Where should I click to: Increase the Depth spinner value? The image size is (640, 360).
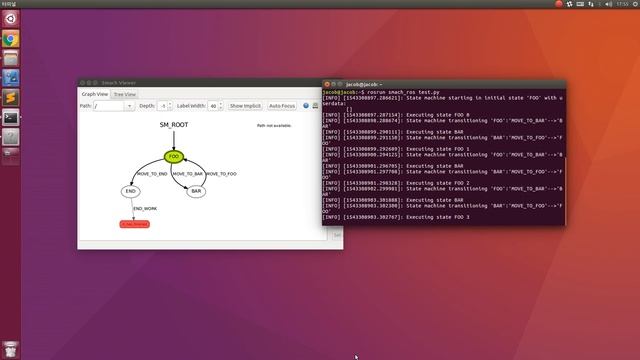tap(170, 104)
